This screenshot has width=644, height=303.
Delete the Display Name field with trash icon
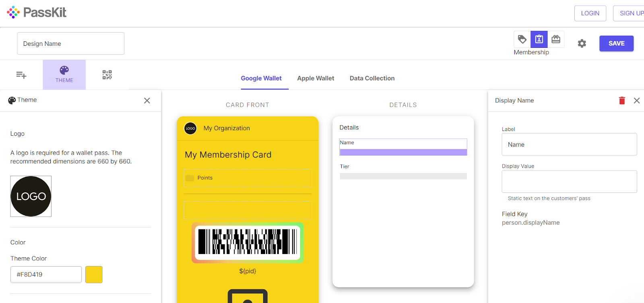tap(622, 100)
